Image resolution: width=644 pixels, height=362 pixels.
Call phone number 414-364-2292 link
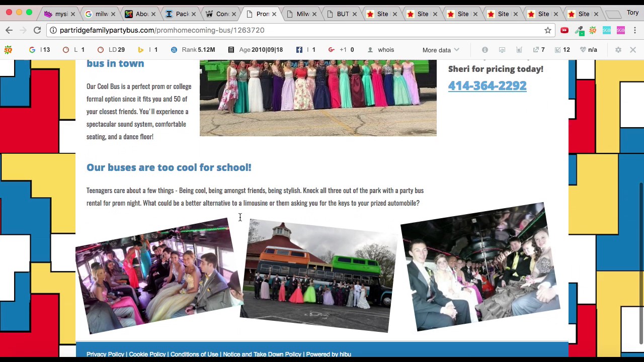click(x=488, y=86)
